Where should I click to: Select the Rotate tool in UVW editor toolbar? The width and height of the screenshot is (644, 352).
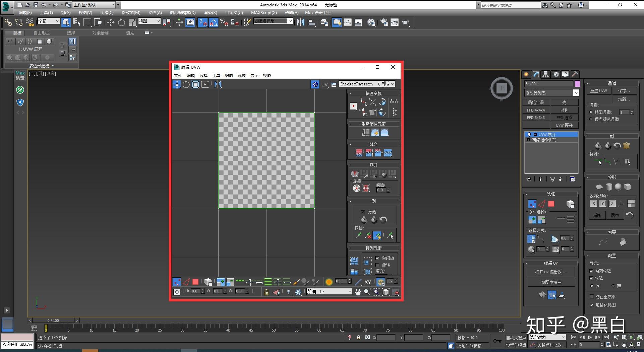tap(186, 84)
